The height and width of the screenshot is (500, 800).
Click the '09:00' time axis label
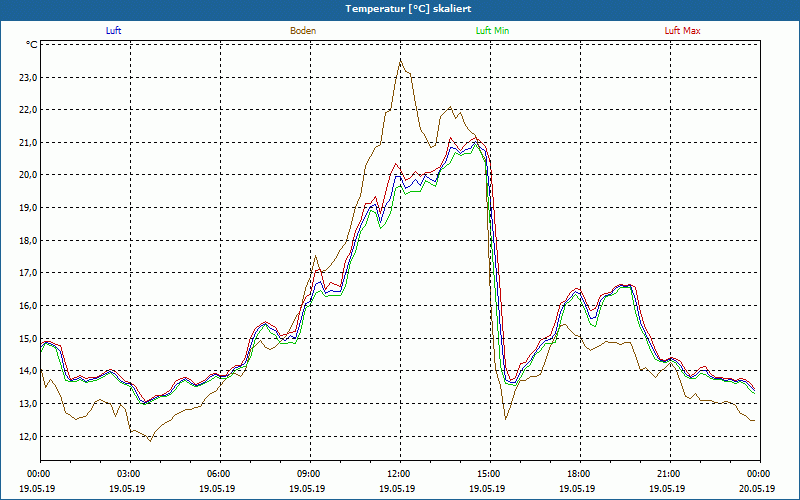pos(311,474)
